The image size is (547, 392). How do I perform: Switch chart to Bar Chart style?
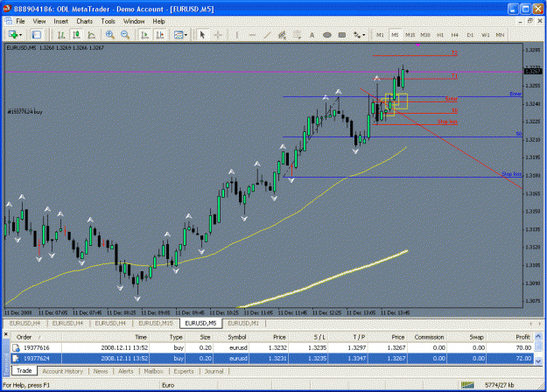click(x=61, y=34)
